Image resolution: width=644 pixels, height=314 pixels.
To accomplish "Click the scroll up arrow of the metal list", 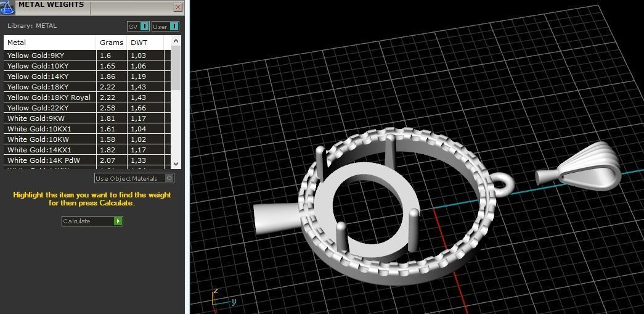I will pos(176,41).
